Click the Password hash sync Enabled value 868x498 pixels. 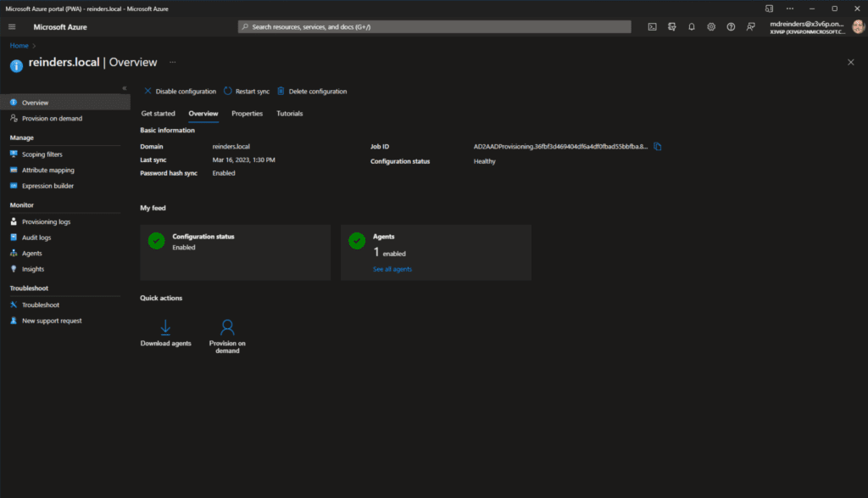coord(224,173)
